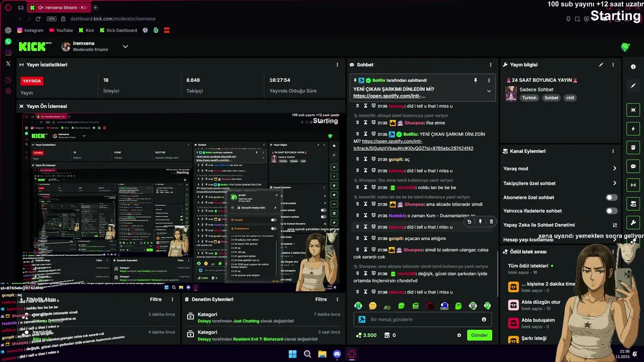Open the YouTube bookmark
644x362 pixels.
point(61,30)
